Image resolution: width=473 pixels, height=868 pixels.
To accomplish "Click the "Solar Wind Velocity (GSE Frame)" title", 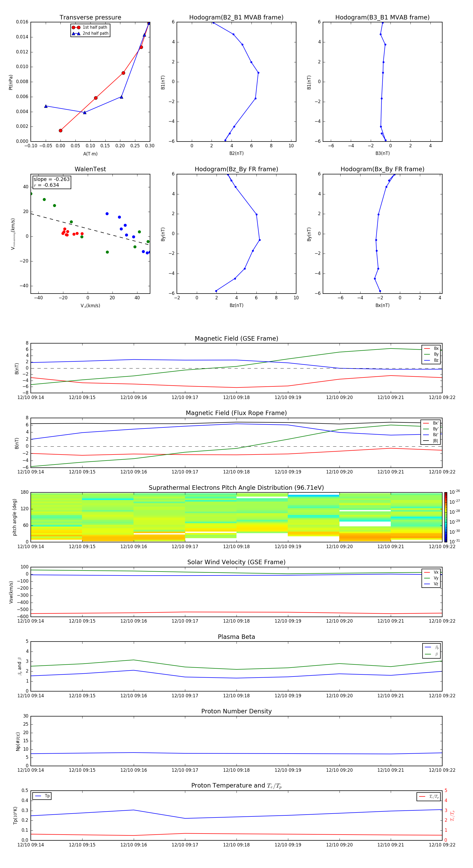I will click(236, 562).
